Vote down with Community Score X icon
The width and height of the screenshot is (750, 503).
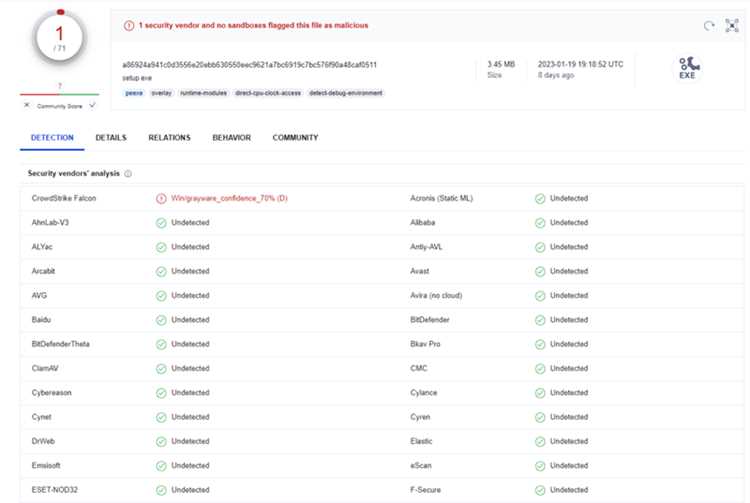tap(27, 105)
